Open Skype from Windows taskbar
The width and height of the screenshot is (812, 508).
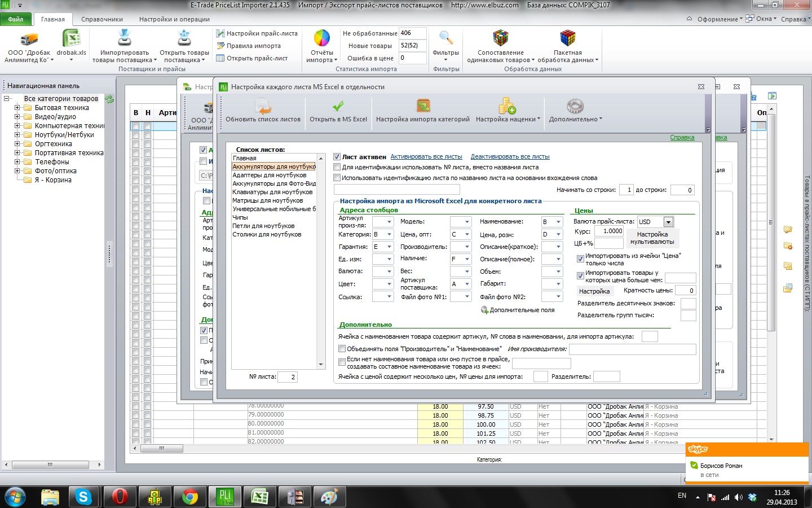83,497
